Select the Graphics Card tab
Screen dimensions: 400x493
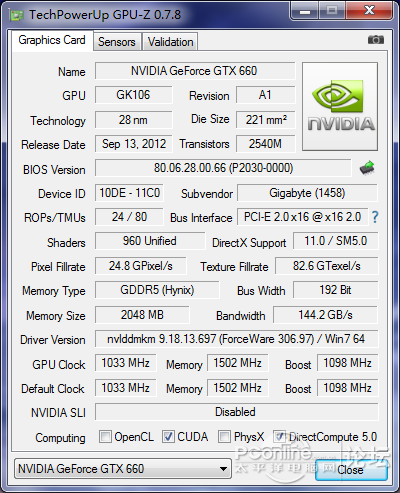52,40
